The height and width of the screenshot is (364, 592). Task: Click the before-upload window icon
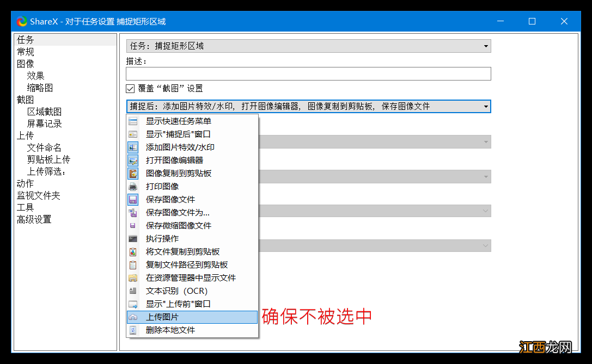pyautogui.click(x=133, y=304)
